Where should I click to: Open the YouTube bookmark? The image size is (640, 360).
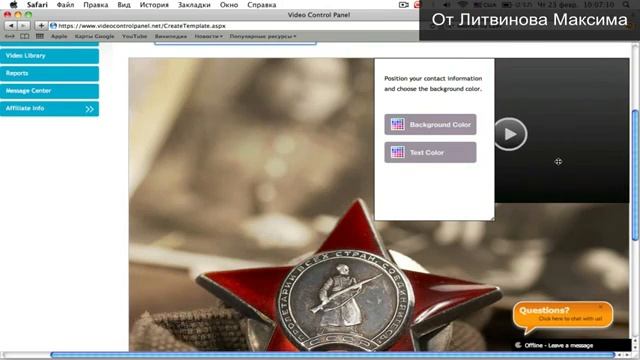(134, 36)
